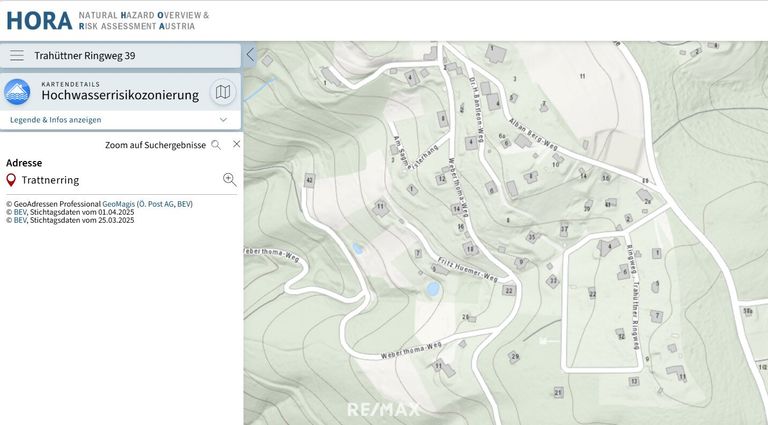The height and width of the screenshot is (425, 768).
Task: Click Hochwasserrisikozonierung map title
Action: (x=120, y=96)
